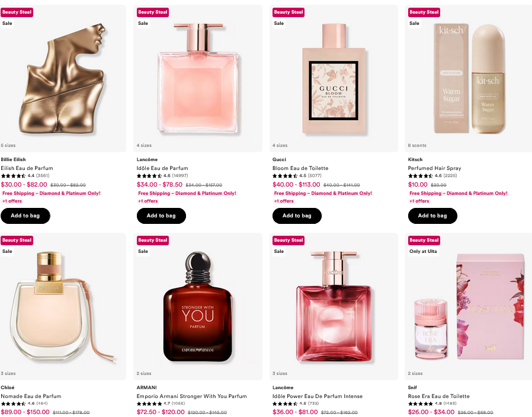Open Nomade Eau de Parfum product title

(31, 396)
